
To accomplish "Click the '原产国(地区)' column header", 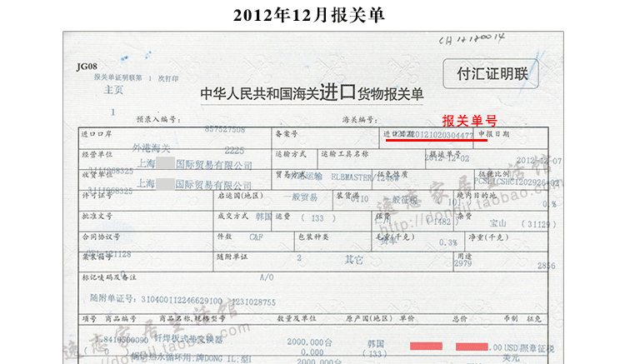I will pos(369,319).
